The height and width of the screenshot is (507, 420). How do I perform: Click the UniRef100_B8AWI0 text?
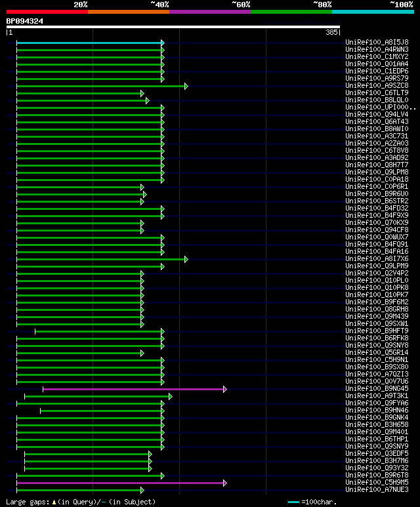[x=377, y=129]
